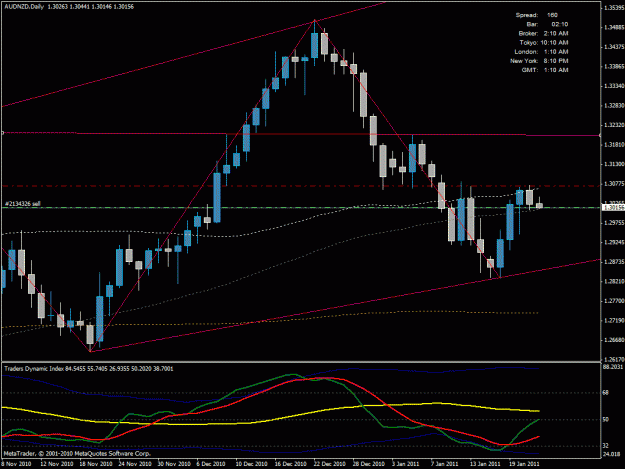
Task: Select the green sell order line
Action: pyautogui.click(x=301, y=208)
